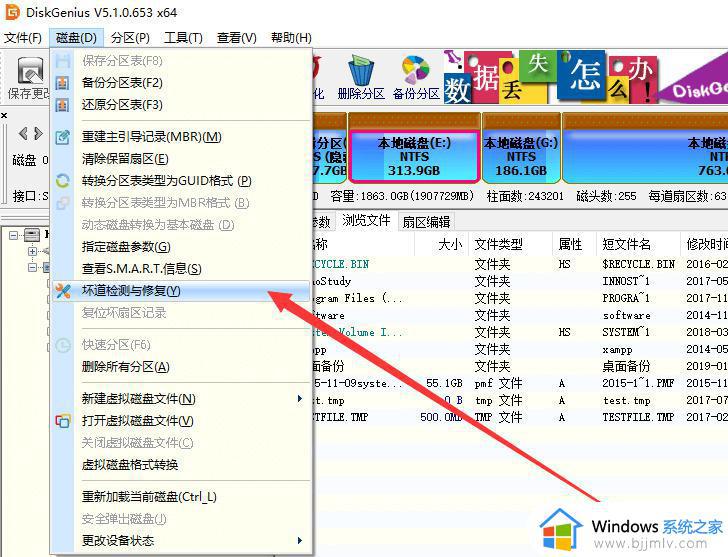The image size is (728, 557).
Task: Click the next disk right arrow
Action: 39,134
